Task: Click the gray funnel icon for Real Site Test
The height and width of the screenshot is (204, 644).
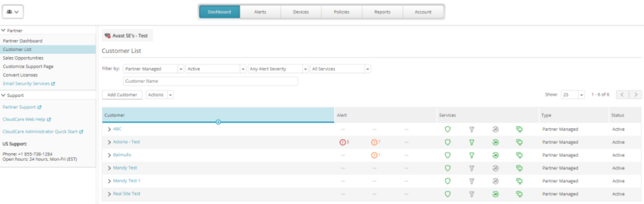Action: point(471,194)
